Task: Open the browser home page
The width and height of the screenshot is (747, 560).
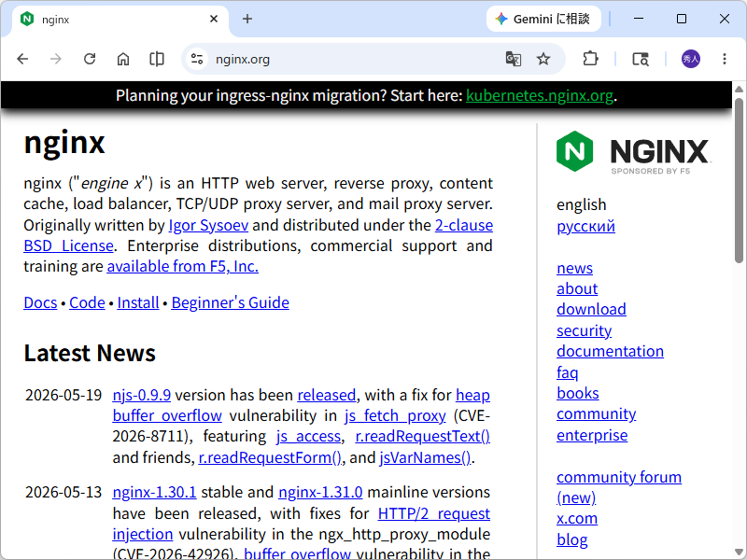Action: click(x=123, y=59)
